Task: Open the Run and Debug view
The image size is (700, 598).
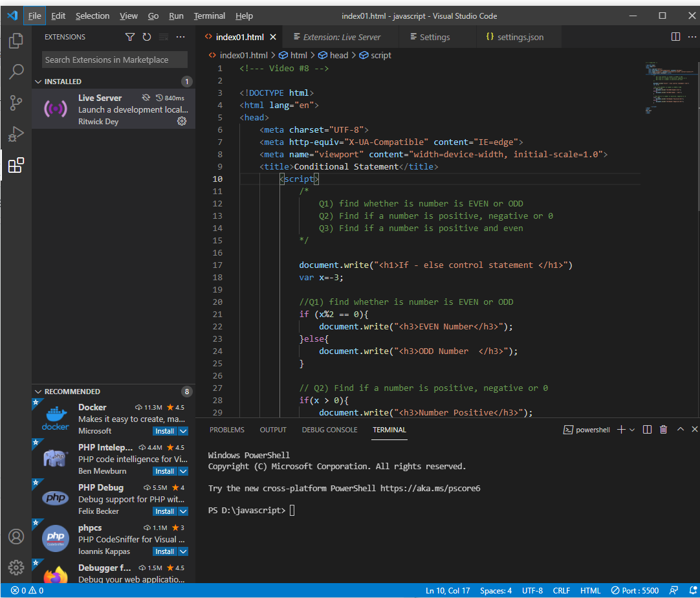Action: tap(16, 135)
